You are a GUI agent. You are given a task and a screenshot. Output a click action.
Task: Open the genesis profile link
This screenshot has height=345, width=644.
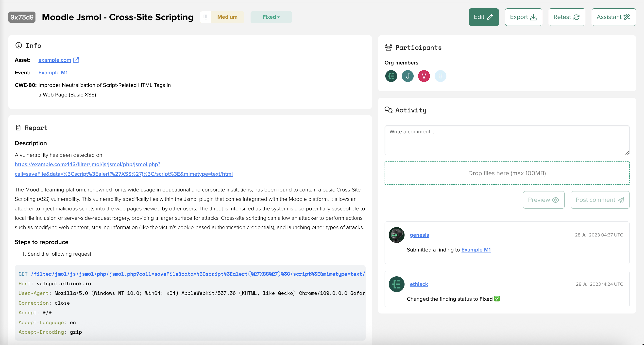coord(419,235)
